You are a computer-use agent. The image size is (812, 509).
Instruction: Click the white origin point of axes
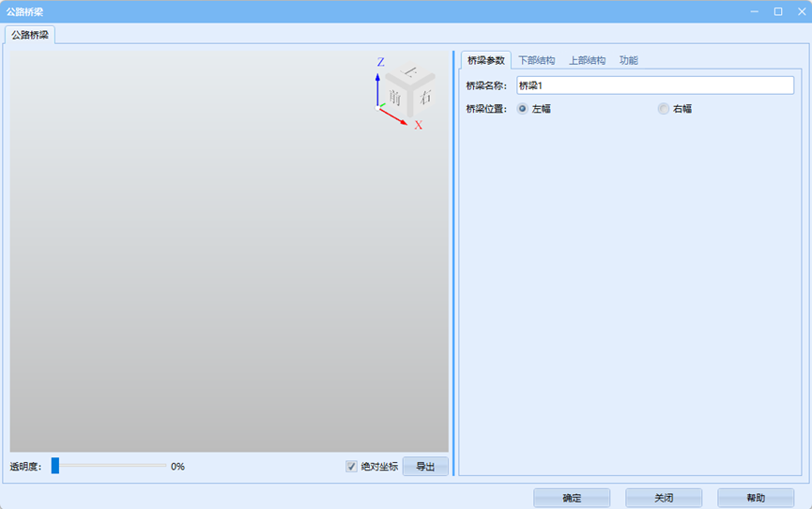tap(378, 109)
